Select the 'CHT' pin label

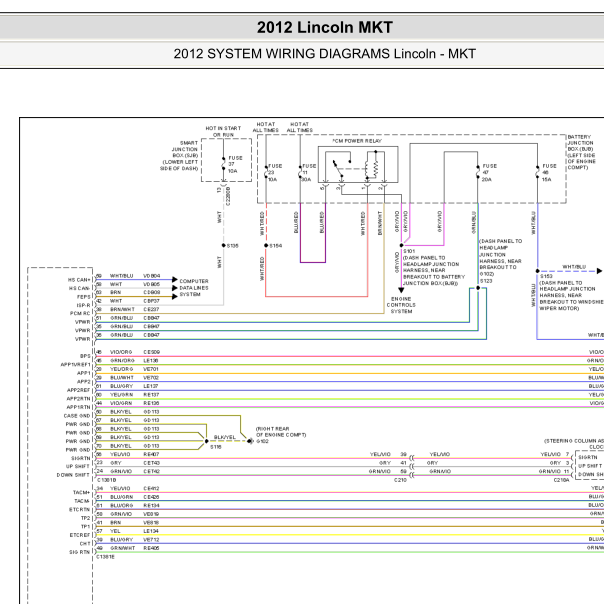click(85, 544)
